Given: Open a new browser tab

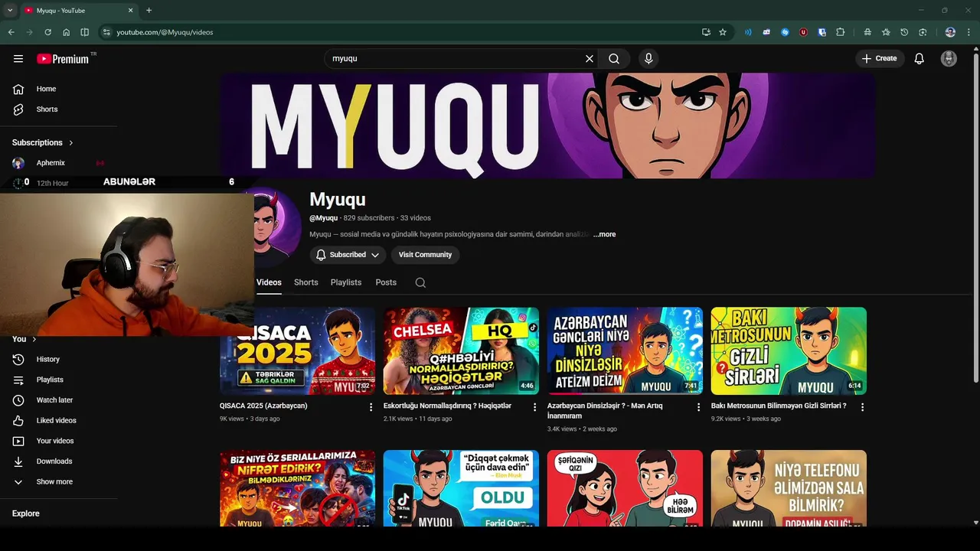Looking at the screenshot, I should coord(149,10).
